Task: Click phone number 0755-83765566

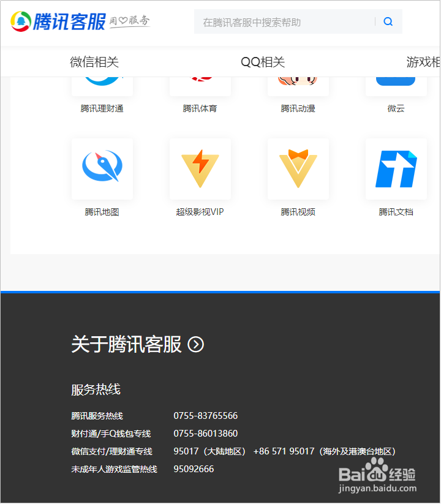Action: 206,416
